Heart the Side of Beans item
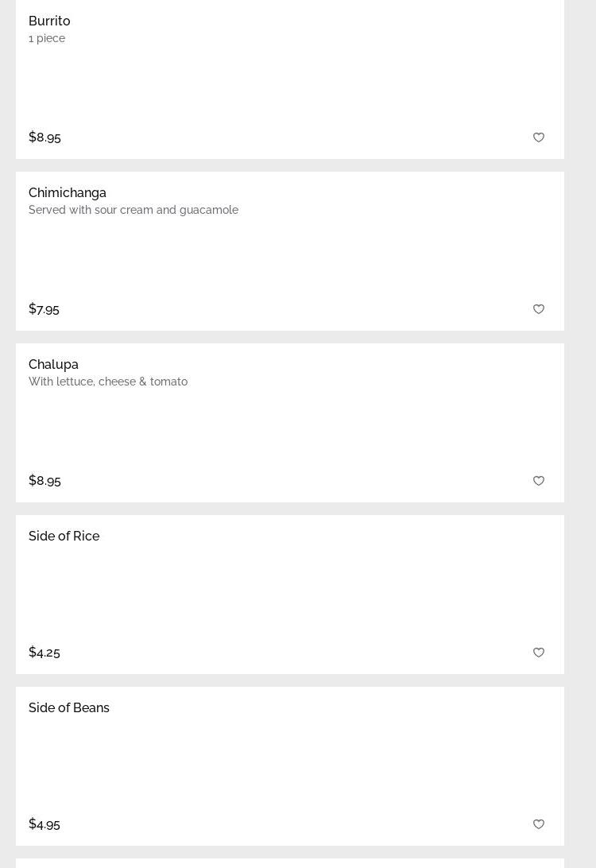This screenshot has width=596, height=868. point(539,824)
